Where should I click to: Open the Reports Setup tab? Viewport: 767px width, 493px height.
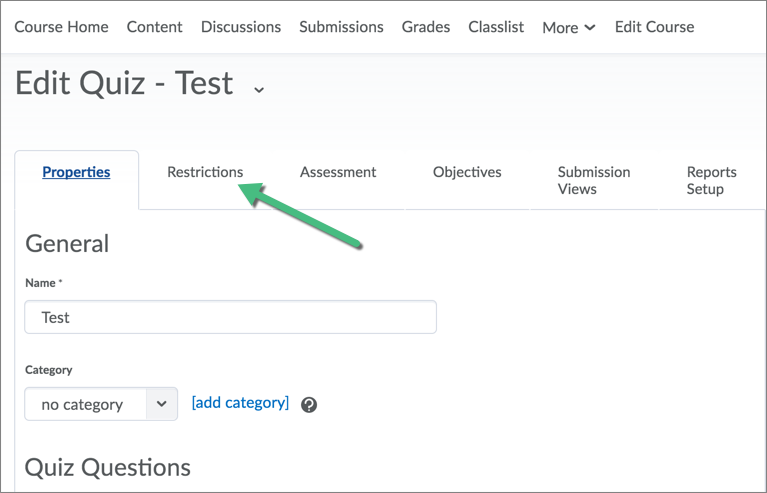(x=712, y=180)
